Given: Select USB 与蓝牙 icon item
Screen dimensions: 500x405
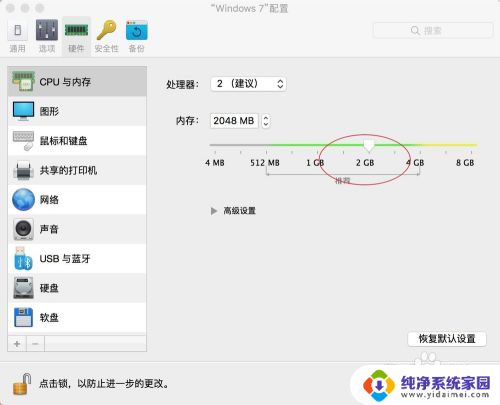Looking at the screenshot, I should pos(77,258).
